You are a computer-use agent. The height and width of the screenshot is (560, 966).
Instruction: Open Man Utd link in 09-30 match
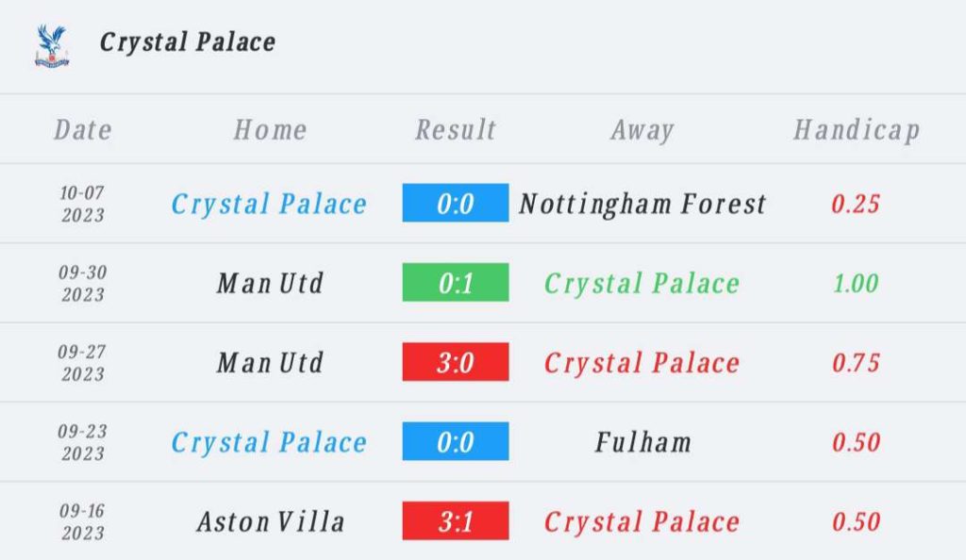(270, 283)
